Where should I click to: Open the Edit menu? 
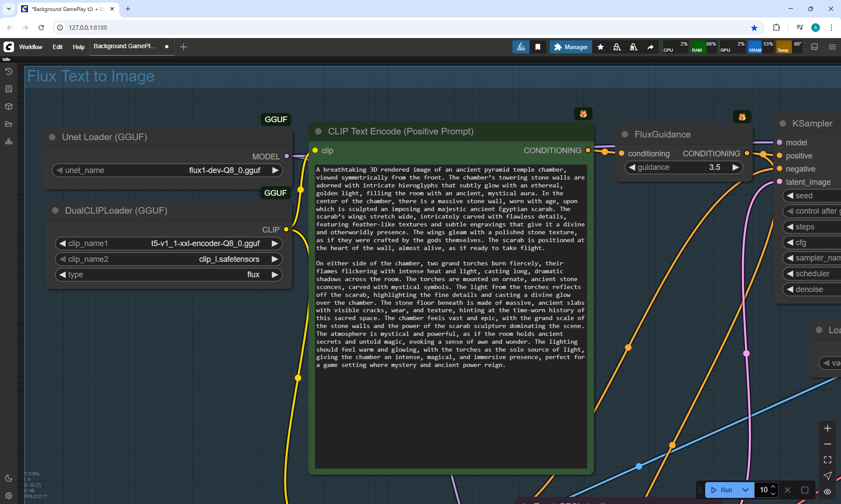(x=57, y=47)
